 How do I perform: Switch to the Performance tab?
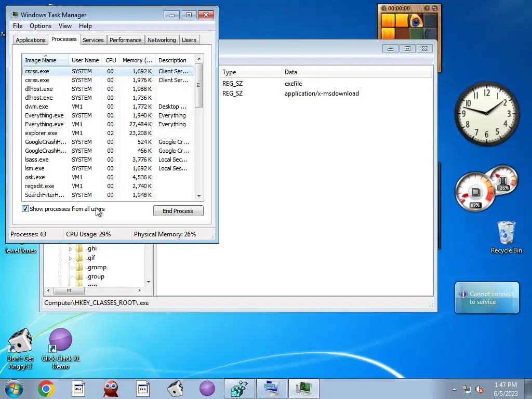pyautogui.click(x=126, y=40)
